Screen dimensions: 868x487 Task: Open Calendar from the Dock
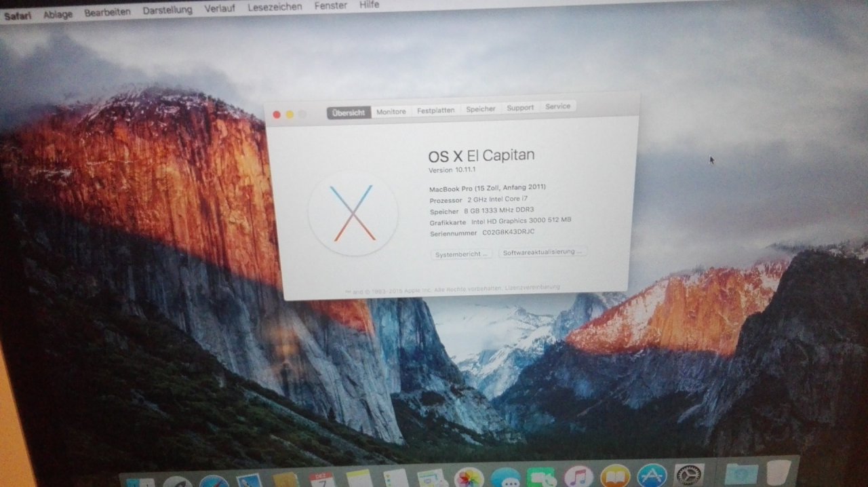pos(322,478)
